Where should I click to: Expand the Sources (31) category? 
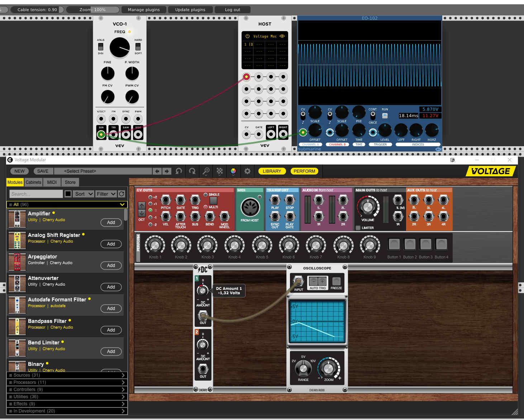(x=67, y=375)
